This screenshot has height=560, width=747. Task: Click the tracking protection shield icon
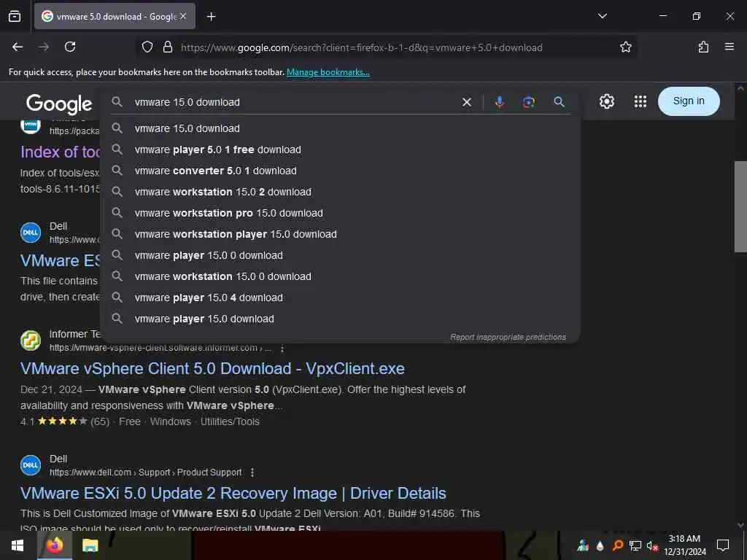pyautogui.click(x=147, y=47)
